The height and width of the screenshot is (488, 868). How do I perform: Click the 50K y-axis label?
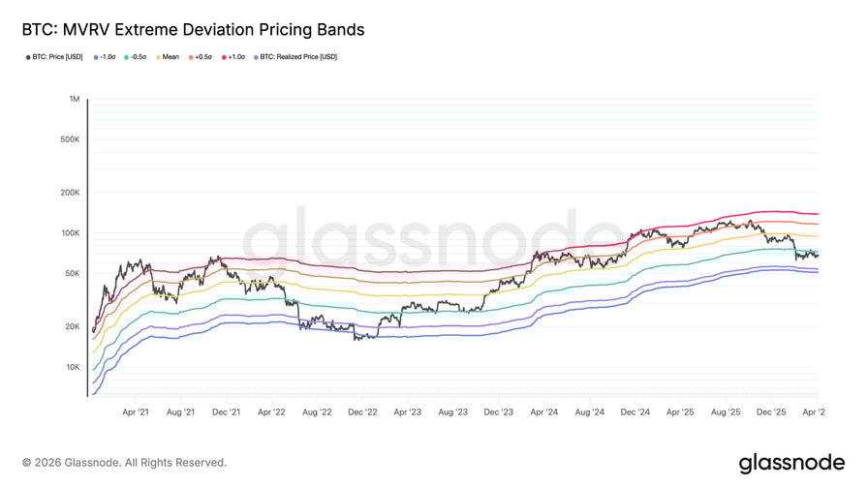click(x=73, y=274)
